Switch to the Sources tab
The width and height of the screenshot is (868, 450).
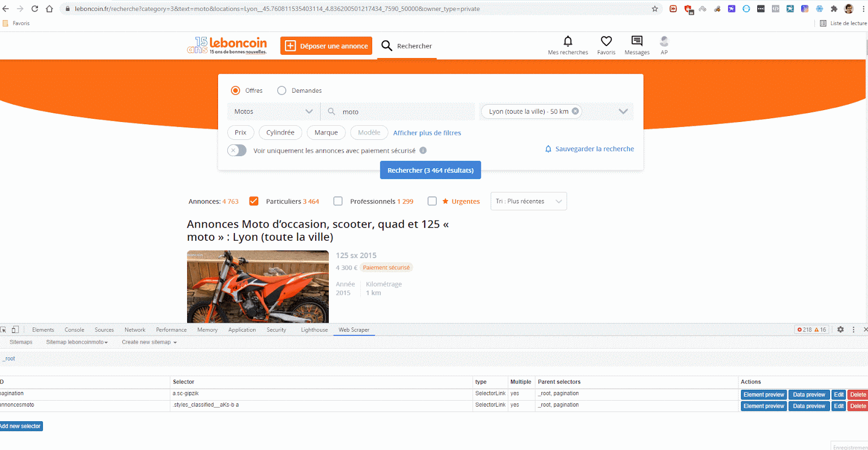tap(104, 330)
